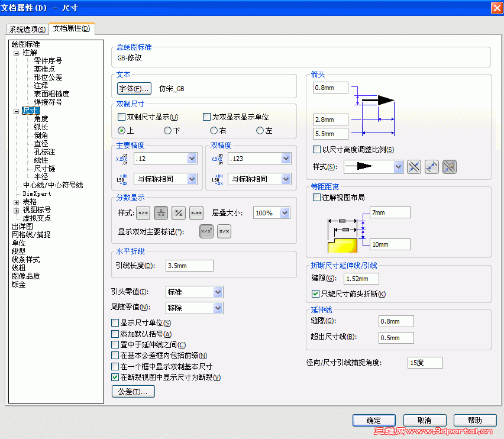This screenshot has height=439, width=504.
Task: Switch to the 系统选项 tab
Action: tap(27, 29)
